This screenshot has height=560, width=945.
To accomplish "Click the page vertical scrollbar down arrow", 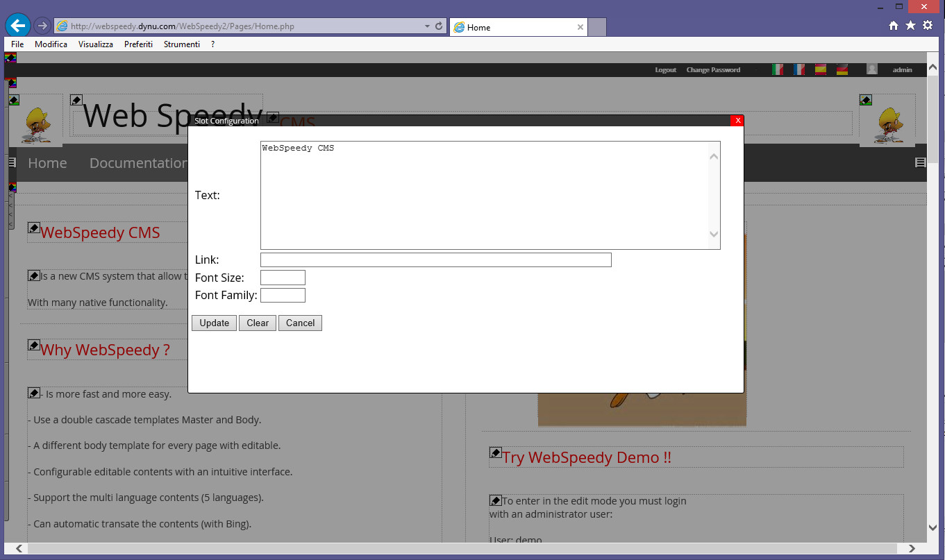I will pos(933,527).
